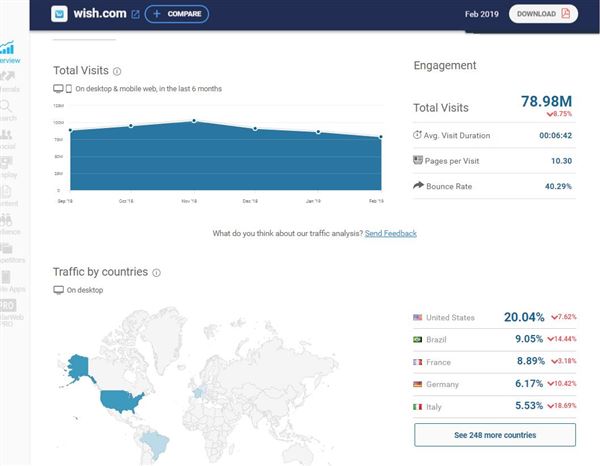Open SimilarWeb PRO sidebar item
Viewport: 600px width, 466px height.
click(9, 313)
